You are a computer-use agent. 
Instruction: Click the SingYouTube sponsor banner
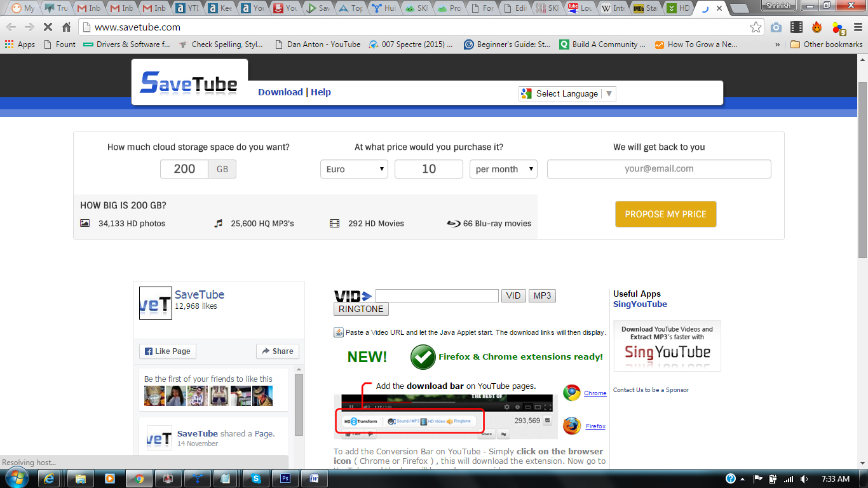667,346
